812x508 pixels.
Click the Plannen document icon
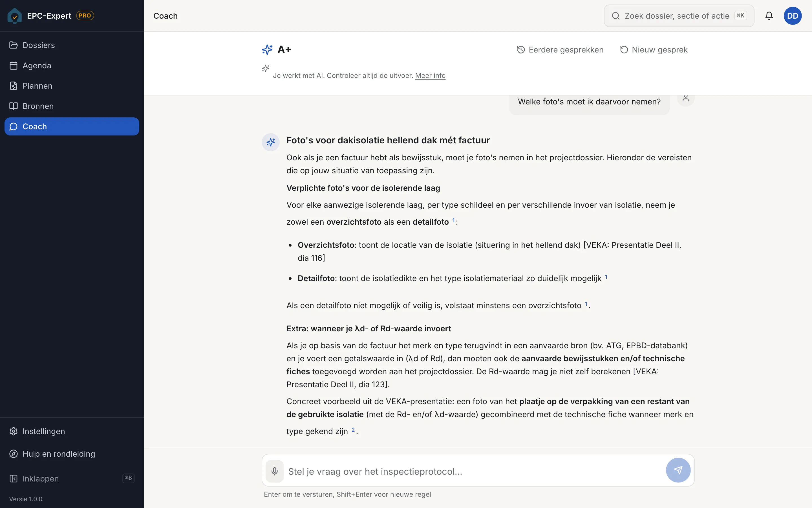(14, 86)
